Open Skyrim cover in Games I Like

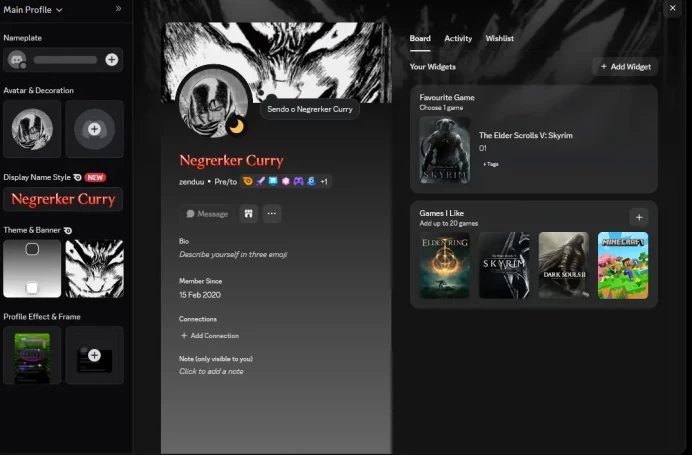(x=504, y=265)
